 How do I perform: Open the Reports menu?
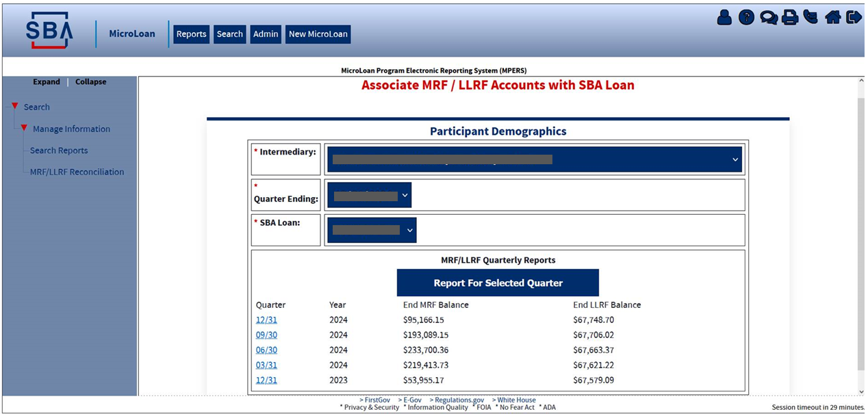coord(191,34)
